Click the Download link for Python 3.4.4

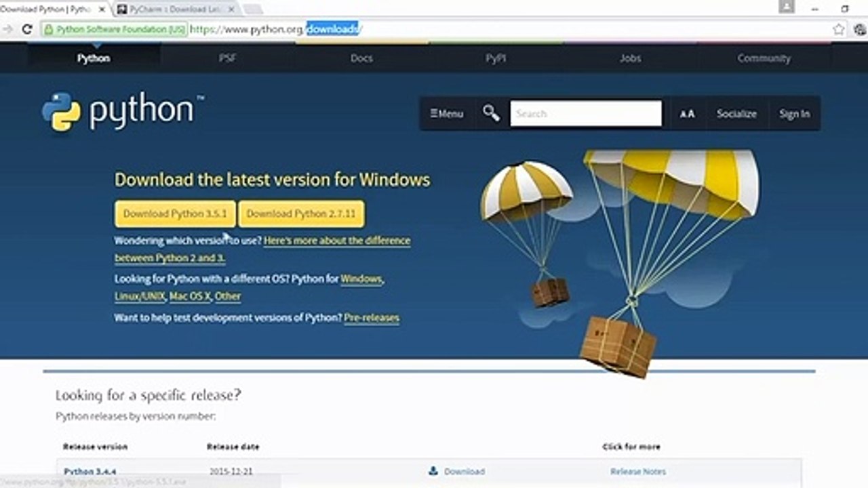[x=465, y=471]
